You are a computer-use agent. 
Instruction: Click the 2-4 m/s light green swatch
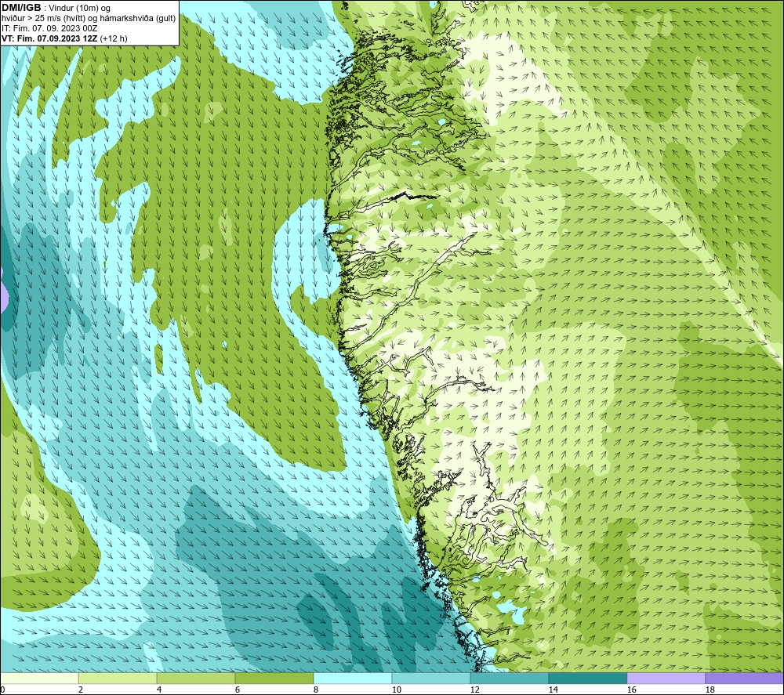(118, 679)
